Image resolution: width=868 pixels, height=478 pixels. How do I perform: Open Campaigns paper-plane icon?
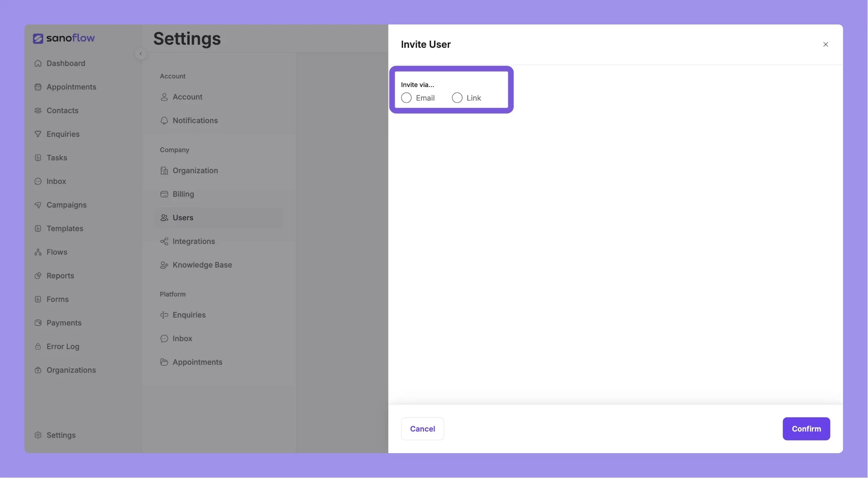pos(38,205)
